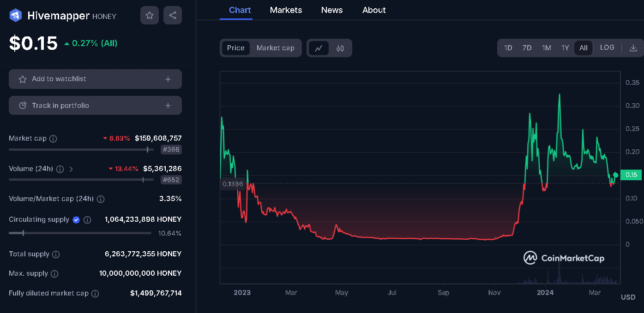Click the 2023 label on time axis
644x313 pixels.
click(242, 293)
